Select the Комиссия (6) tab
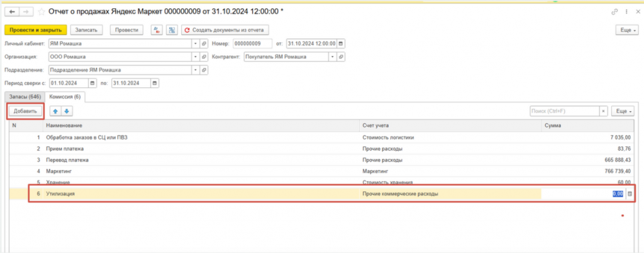The height and width of the screenshot is (253, 644). point(65,97)
